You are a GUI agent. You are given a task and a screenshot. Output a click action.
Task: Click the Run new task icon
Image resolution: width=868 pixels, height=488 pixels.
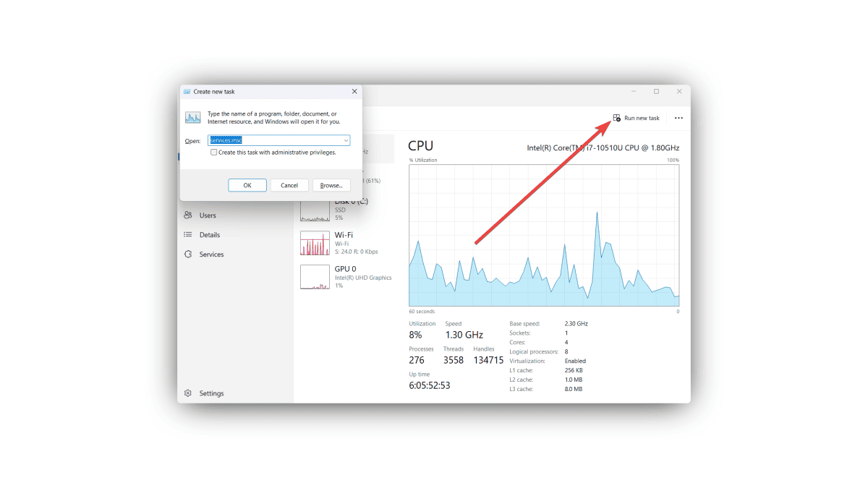click(x=616, y=118)
